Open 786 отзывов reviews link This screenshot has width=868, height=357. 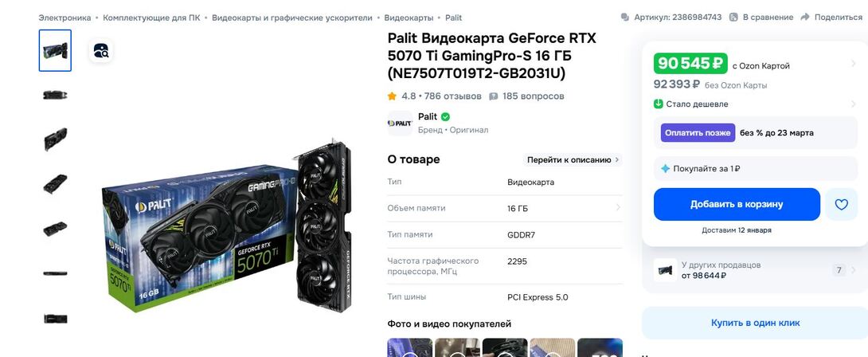(x=453, y=96)
